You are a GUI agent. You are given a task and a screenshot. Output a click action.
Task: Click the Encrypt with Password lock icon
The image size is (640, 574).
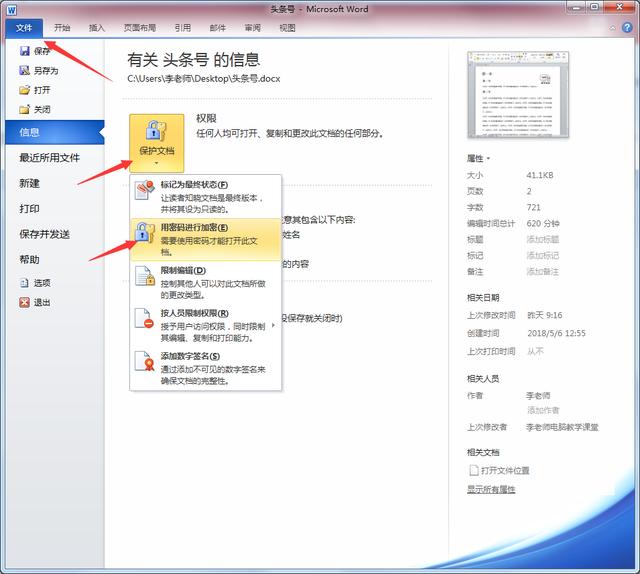coord(145,233)
